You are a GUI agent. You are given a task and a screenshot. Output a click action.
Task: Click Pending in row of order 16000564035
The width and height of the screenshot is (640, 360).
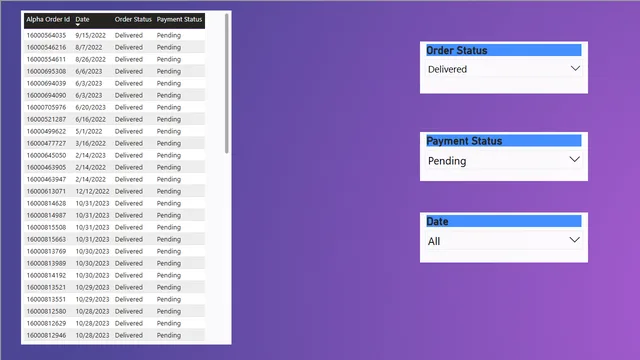pos(169,36)
